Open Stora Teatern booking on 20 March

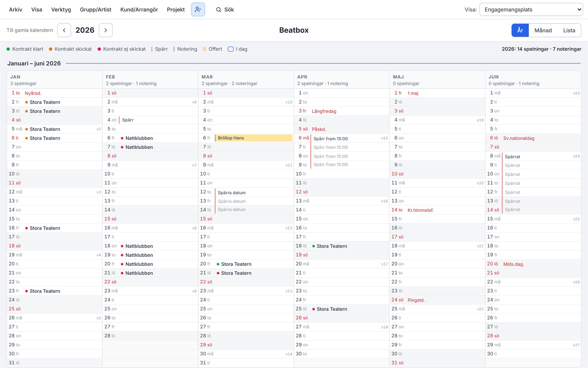(x=236, y=264)
